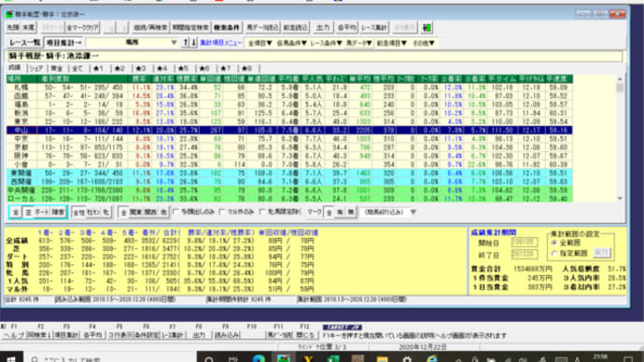Click Internet Explorer taskbar icon
The image size is (644, 362).
pyautogui.click(x=431, y=358)
